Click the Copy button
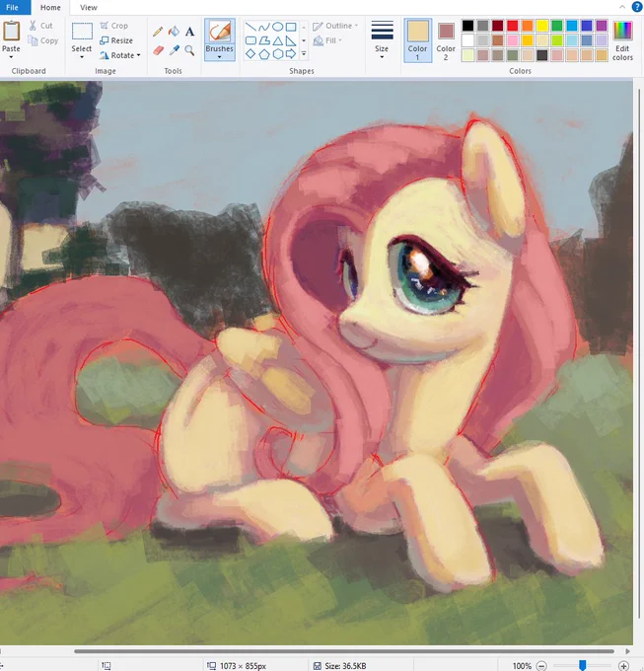The image size is (644, 671). pos(42,40)
